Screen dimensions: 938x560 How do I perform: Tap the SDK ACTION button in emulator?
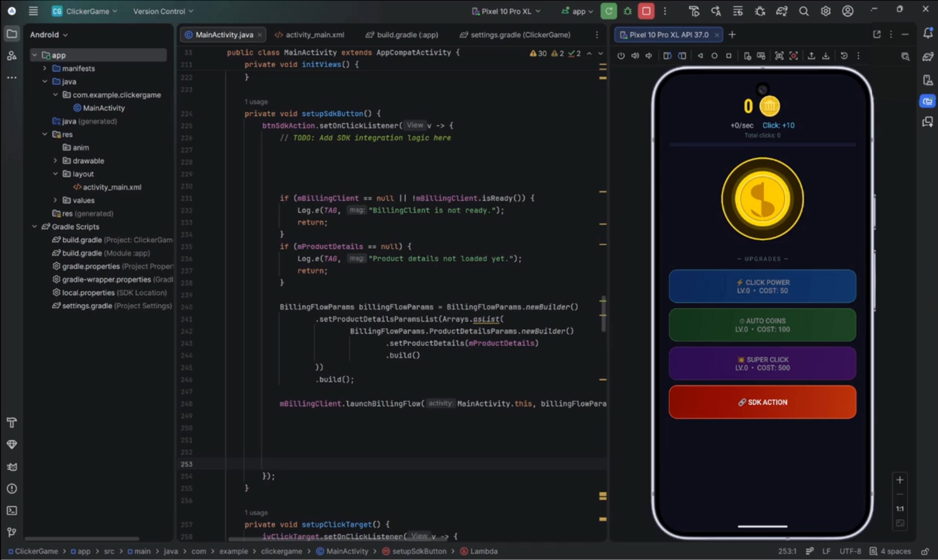pos(762,402)
